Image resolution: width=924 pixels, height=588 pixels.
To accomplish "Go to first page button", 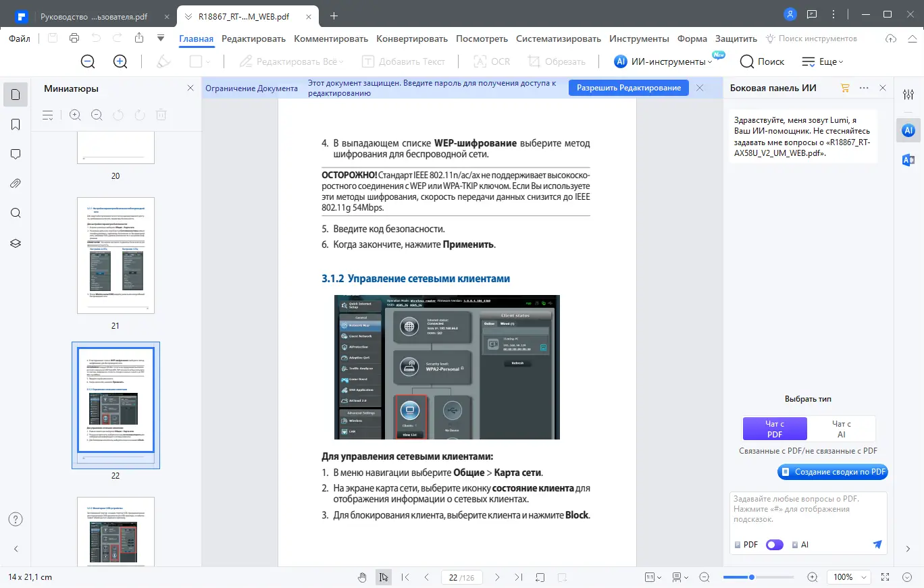I will click(405, 577).
